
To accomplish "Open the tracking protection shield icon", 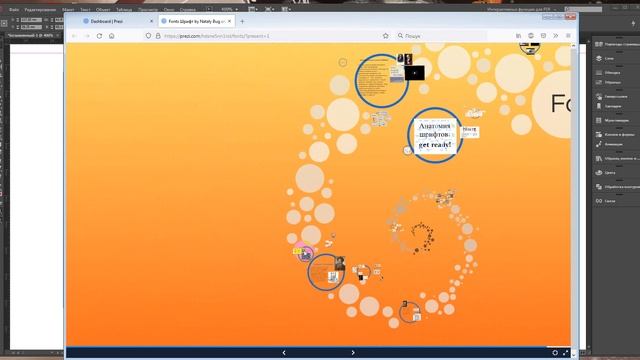I will 148,36.
